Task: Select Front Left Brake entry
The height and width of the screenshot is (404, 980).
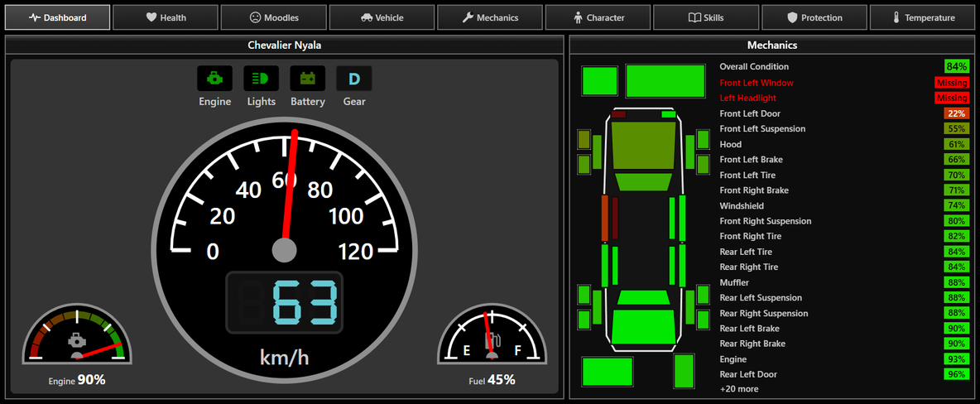Action: click(x=843, y=160)
